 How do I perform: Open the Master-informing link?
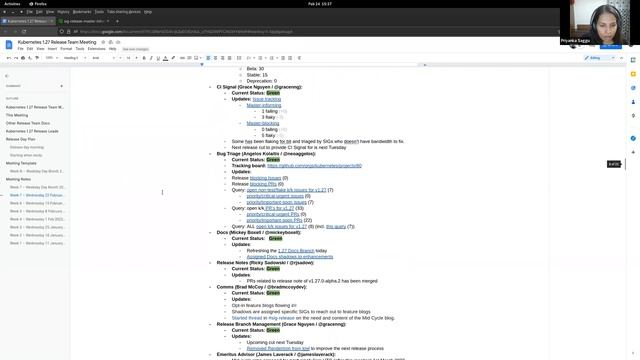(264, 105)
